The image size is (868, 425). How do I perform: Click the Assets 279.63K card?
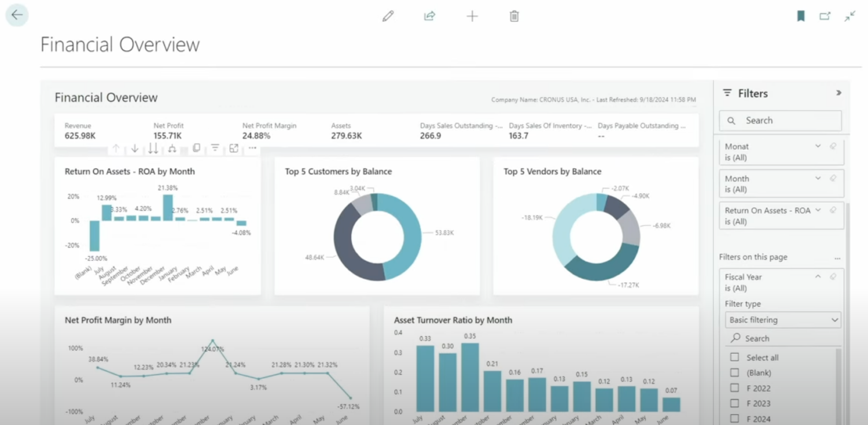347,131
